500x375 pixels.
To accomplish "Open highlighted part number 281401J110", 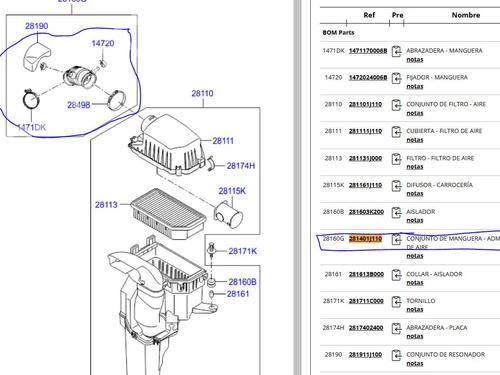I will 365,239.
